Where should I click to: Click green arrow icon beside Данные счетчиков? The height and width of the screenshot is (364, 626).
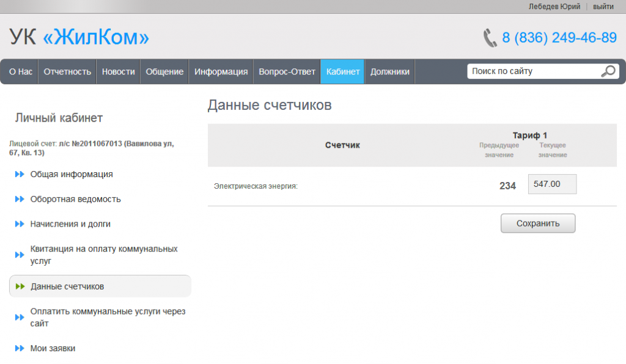(20, 286)
